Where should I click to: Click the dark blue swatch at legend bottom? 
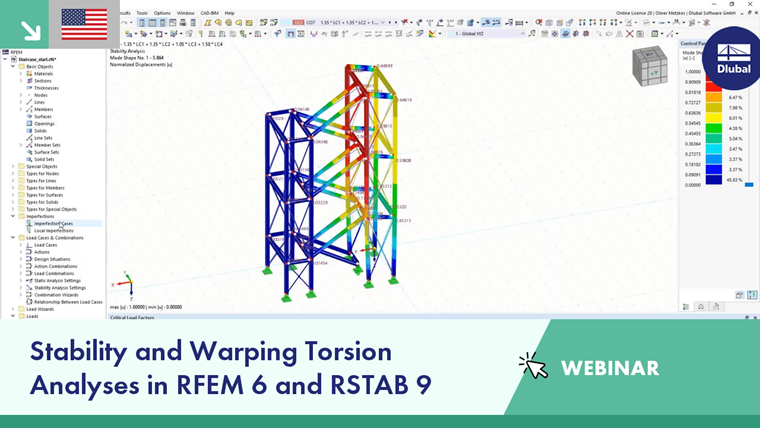(713, 180)
